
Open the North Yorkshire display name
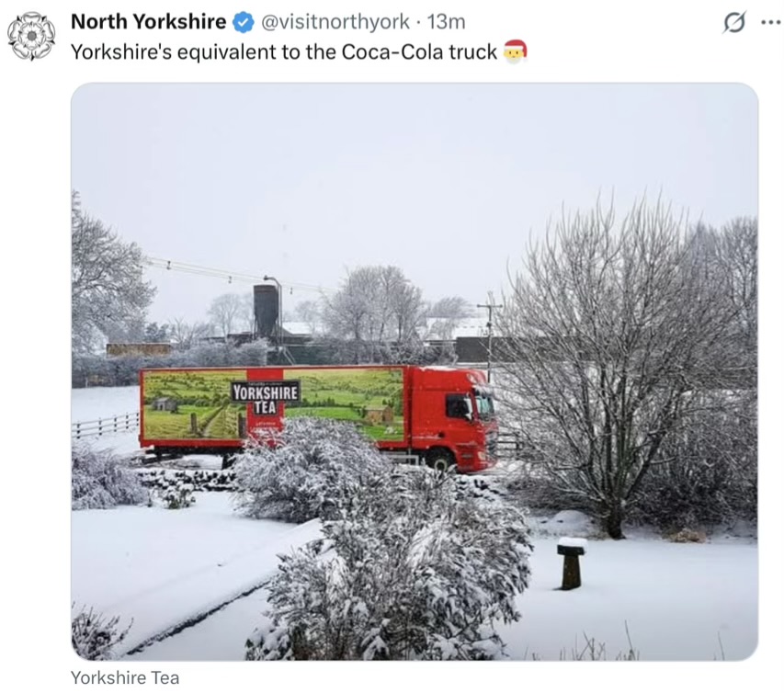(x=149, y=22)
